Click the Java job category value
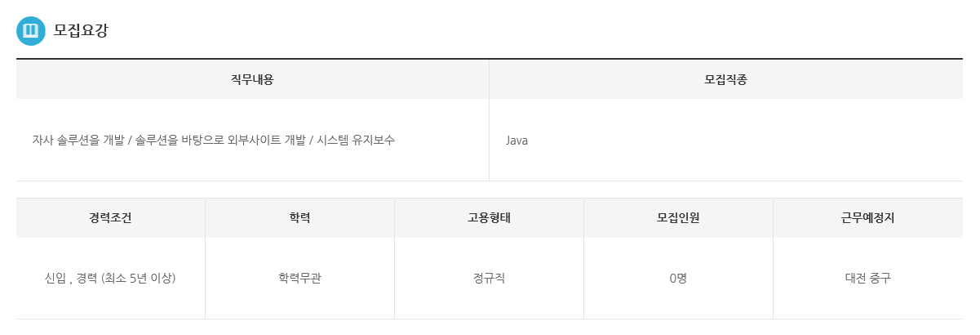Viewport: 980px width, 335px height. (517, 141)
